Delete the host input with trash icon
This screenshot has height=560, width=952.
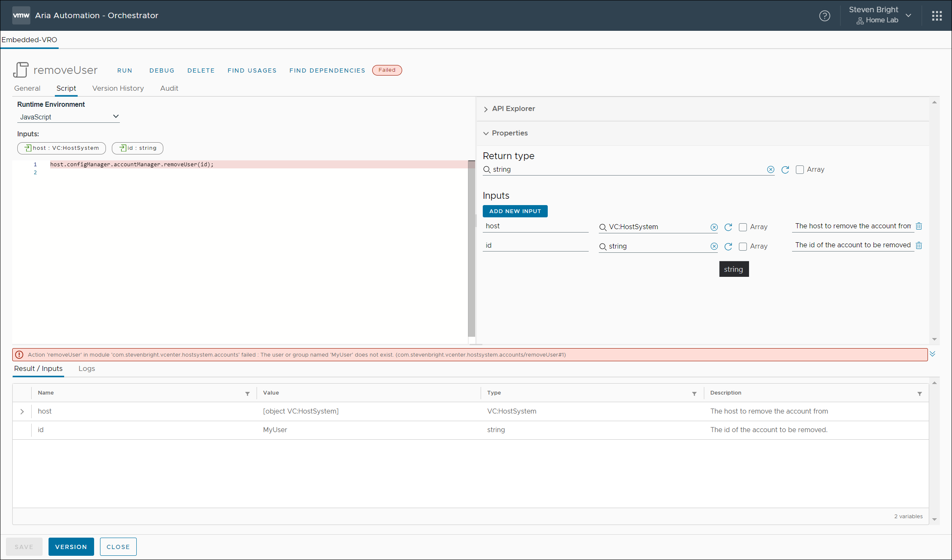pyautogui.click(x=919, y=226)
